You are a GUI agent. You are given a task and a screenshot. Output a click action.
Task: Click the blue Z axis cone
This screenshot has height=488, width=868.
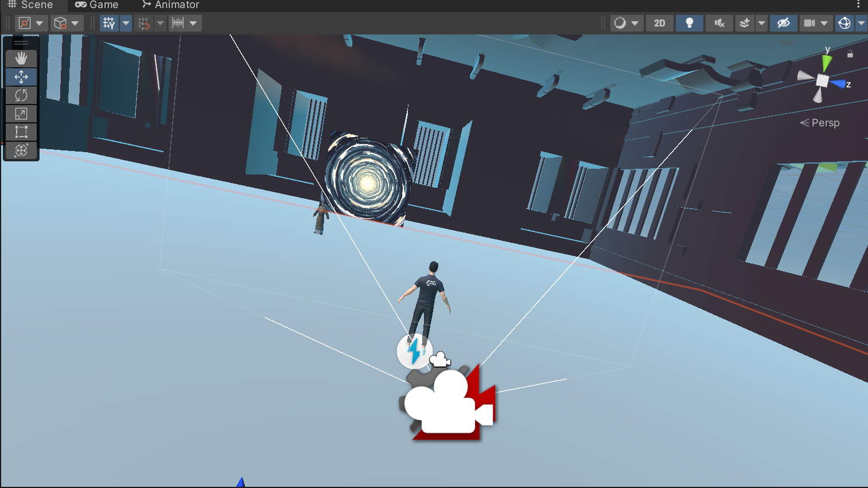click(838, 84)
